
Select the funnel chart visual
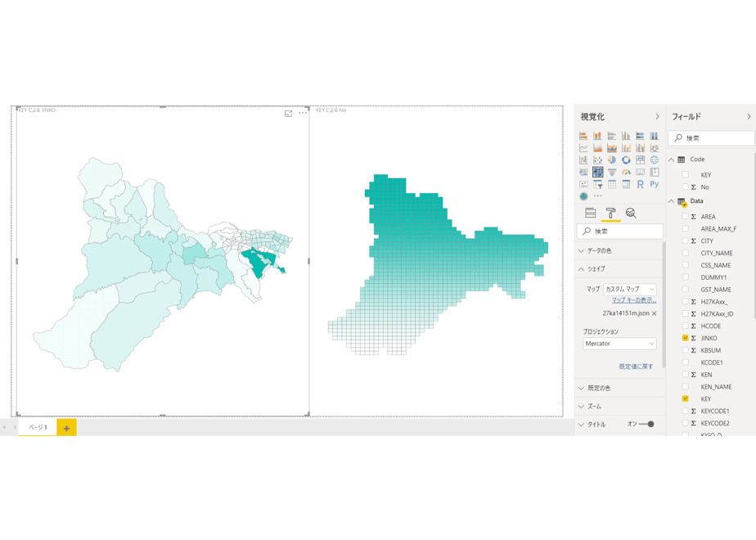[x=612, y=172]
